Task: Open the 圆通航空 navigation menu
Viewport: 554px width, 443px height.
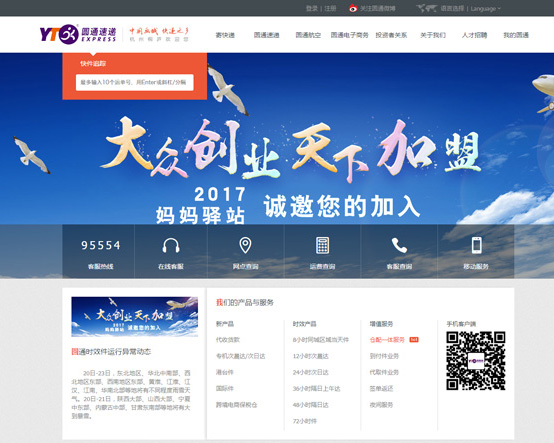Action: (x=308, y=35)
